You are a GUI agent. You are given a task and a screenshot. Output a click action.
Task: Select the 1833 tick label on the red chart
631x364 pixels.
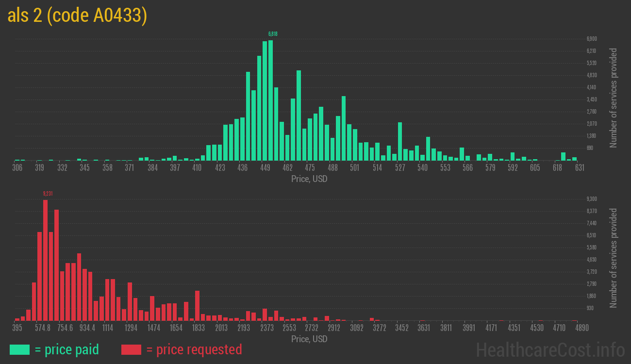(199, 328)
